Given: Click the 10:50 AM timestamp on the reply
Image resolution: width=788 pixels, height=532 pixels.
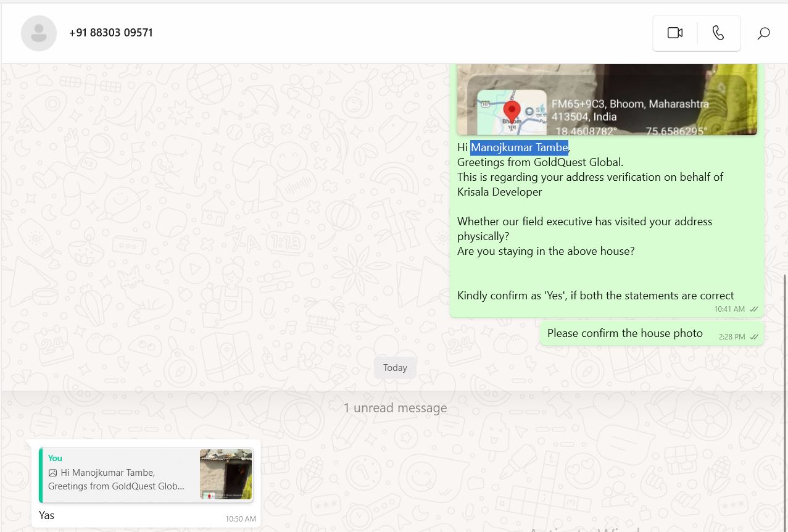Looking at the screenshot, I should [x=241, y=519].
